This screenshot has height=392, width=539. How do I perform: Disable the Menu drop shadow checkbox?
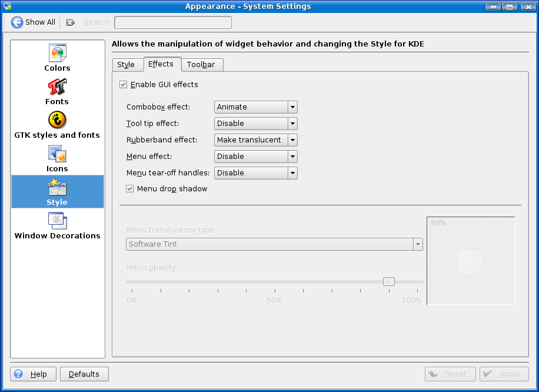coord(130,189)
